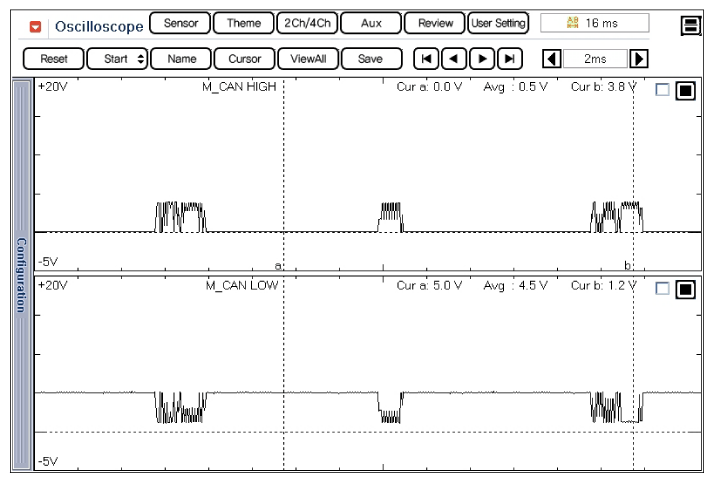
Task: Jump to the last waveform frame
Action: (511, 59)
